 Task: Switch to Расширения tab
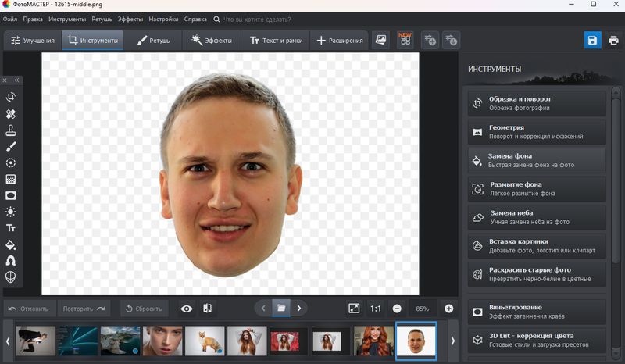[340, 41]
